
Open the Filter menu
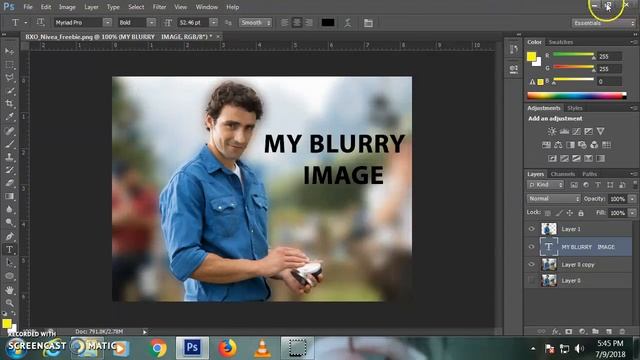click(x=159, y=7)
